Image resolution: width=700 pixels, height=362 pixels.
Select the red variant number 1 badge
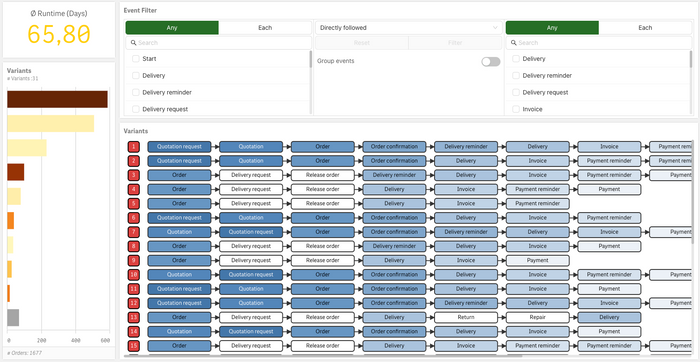133,146
